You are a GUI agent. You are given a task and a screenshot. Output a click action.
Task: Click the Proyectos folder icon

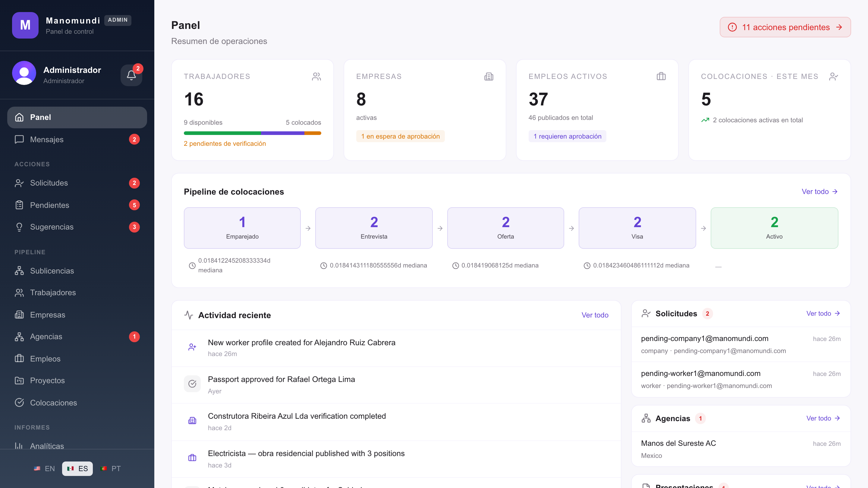[x=19, y=380]
